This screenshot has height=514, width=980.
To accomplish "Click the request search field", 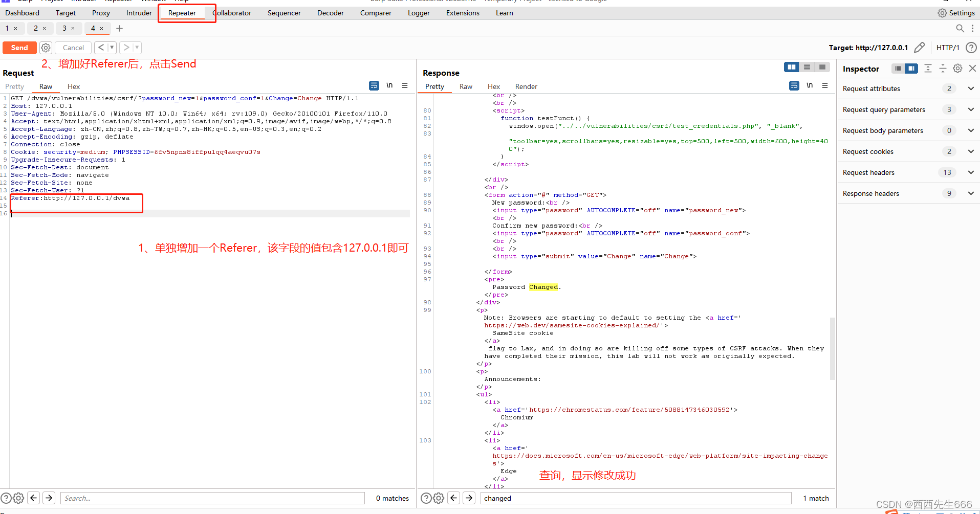I will [x=212, y=498].
